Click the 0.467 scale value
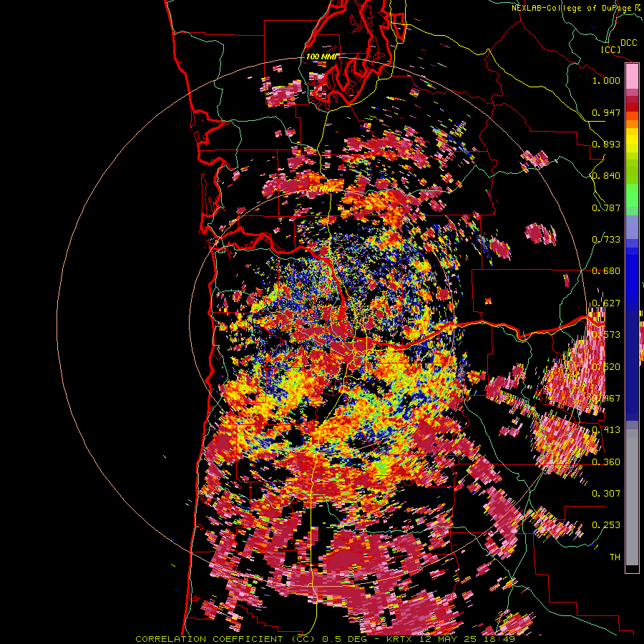Screen dimensions: 644x644 (606, 399)
